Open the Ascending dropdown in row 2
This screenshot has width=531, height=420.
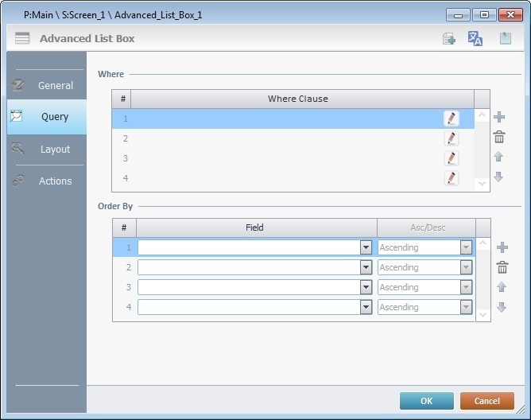tap(466, 267)
